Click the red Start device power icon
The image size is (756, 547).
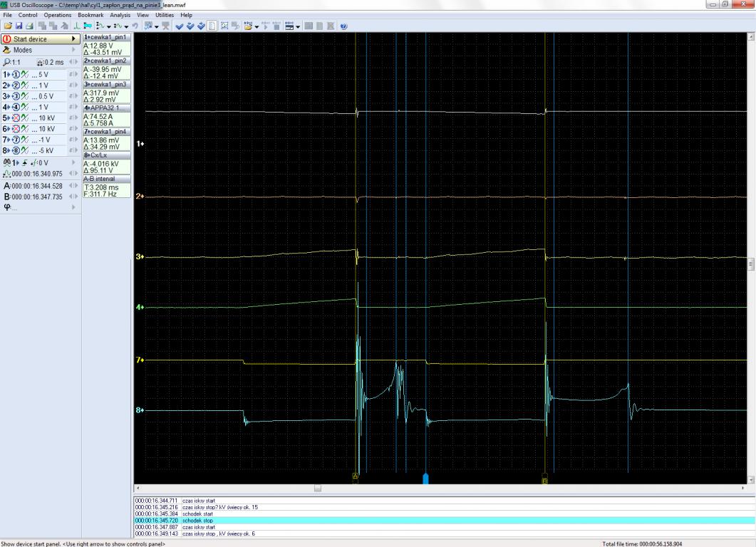pyautogui.click(x=6, y=39)
